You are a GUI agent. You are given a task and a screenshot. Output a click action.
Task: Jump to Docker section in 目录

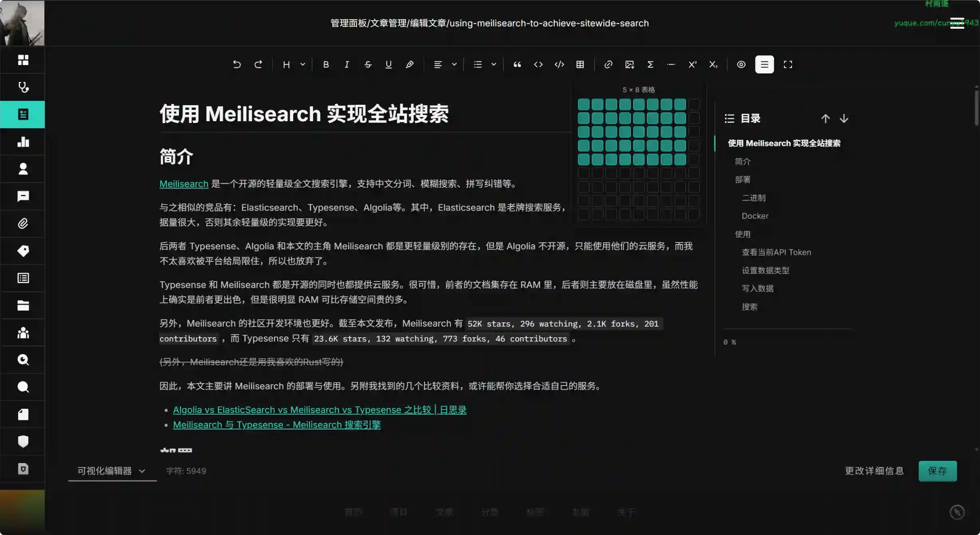click(x=755, y=216)
